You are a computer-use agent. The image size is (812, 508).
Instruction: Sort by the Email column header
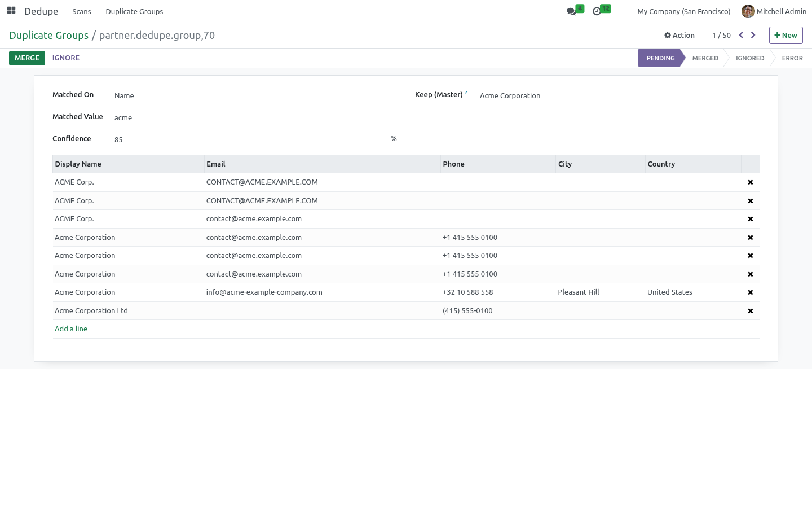tap(322, 164)
